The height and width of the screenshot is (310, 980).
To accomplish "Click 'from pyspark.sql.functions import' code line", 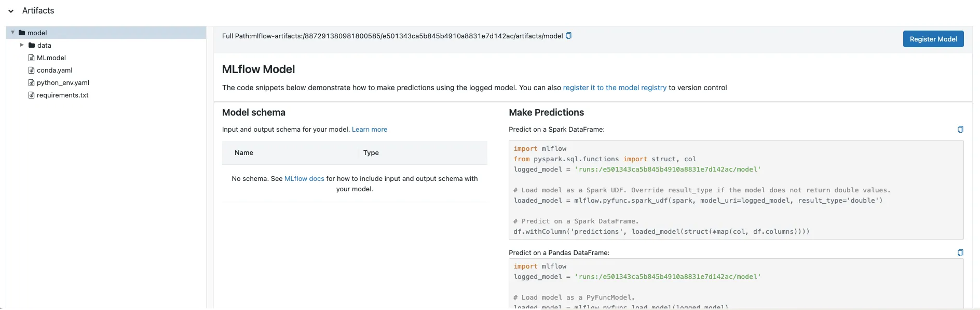I will [x=605, y=159].
